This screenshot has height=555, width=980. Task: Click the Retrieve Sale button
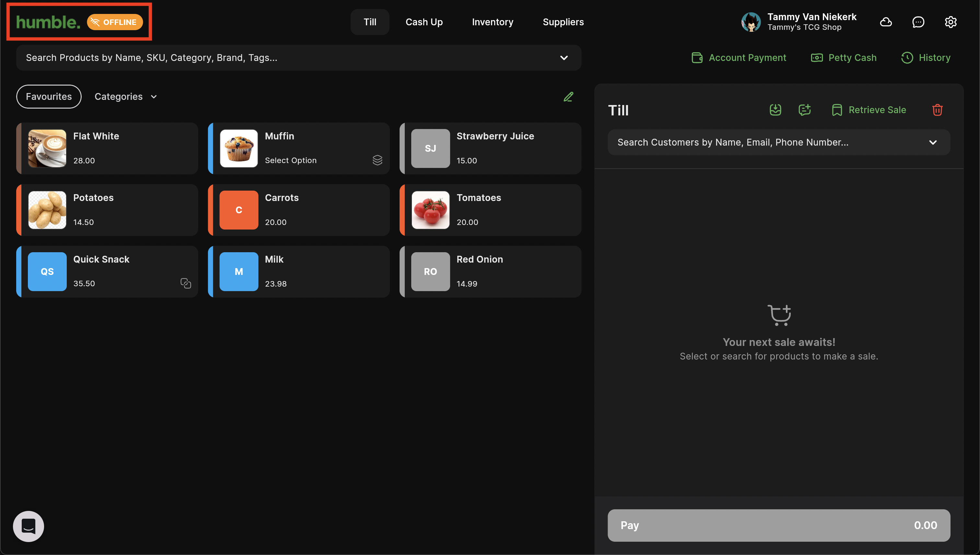[x=869, y=110]
